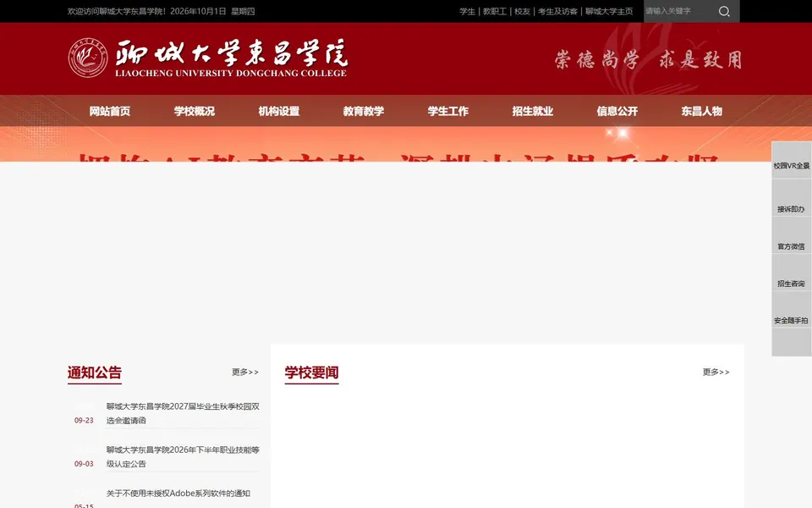Click the red banner slide headline
The height and width of the screenshot is (508, 812).
(x=398, y=157)
